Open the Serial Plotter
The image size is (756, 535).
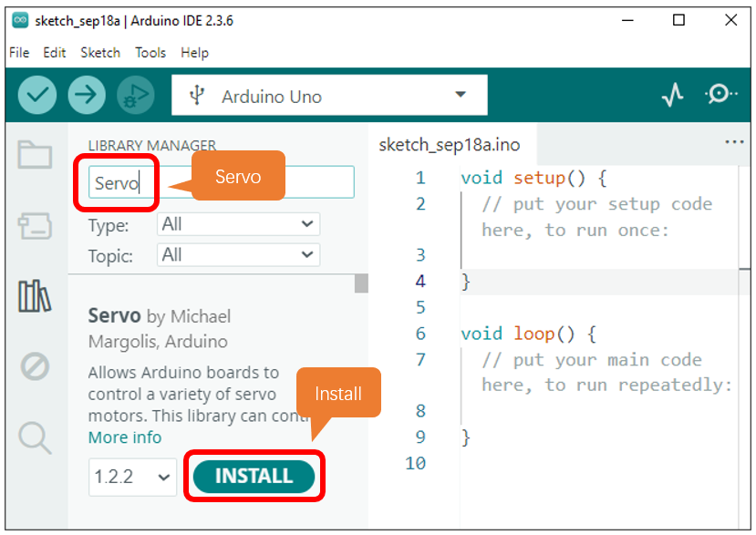tap(673, 95)
